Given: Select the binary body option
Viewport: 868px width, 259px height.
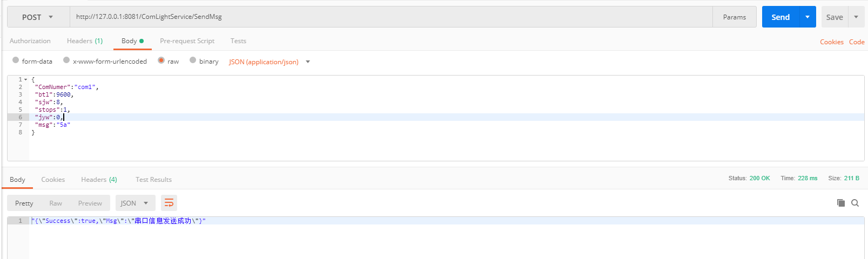Looking at the screenshot, I should (193, 60).
